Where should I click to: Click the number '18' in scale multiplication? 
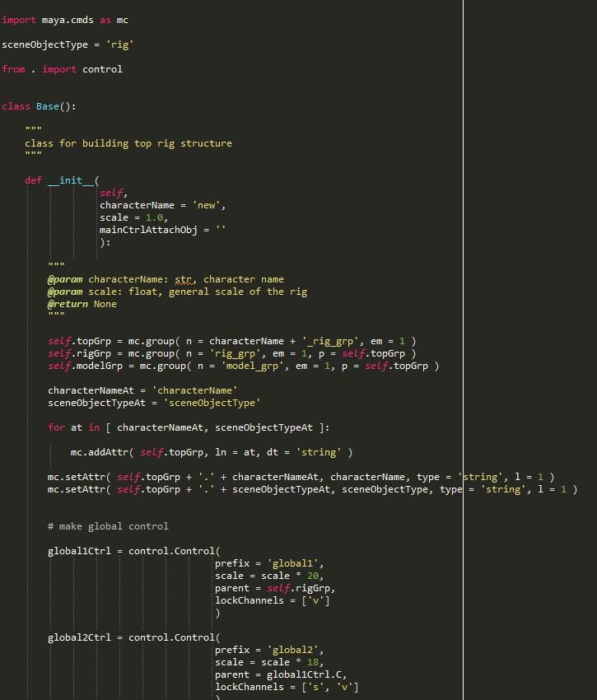(x=313, y=662)
